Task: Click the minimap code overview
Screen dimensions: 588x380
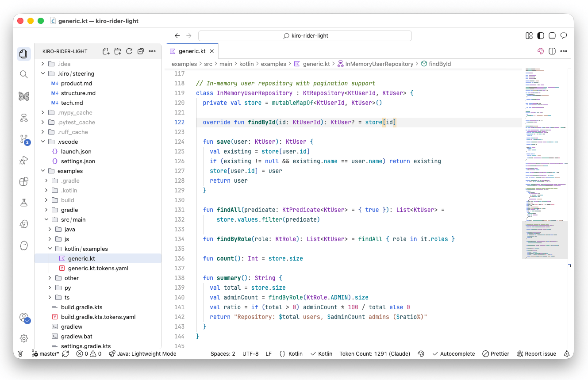Action: (x=546, y=164)
